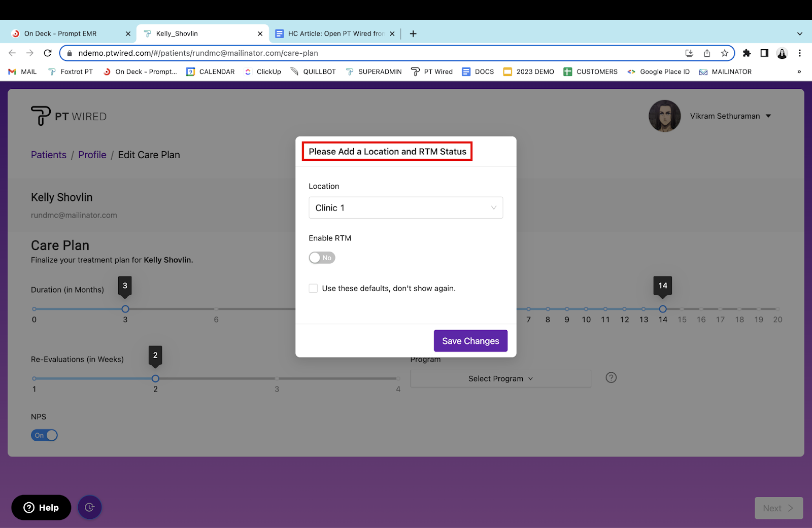
Task: Click the browser reload page icon
Action: coord(48,53)
